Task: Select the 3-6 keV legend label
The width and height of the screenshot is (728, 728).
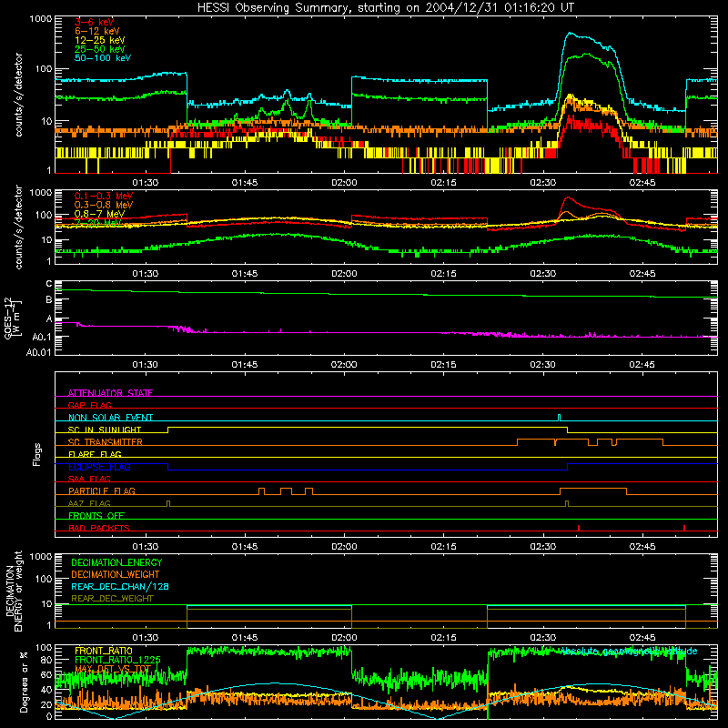Action: pyautogui.click(x=94, y=22)
